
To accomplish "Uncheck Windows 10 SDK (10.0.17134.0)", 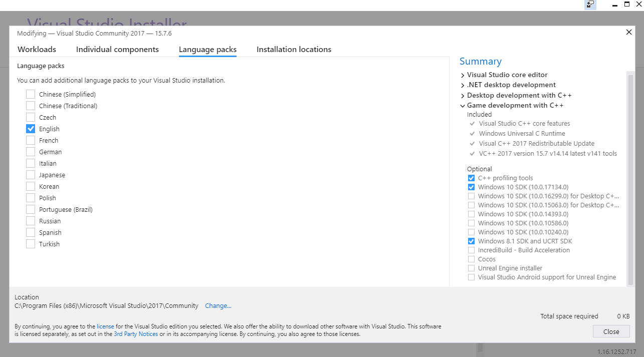I will 471,187.
